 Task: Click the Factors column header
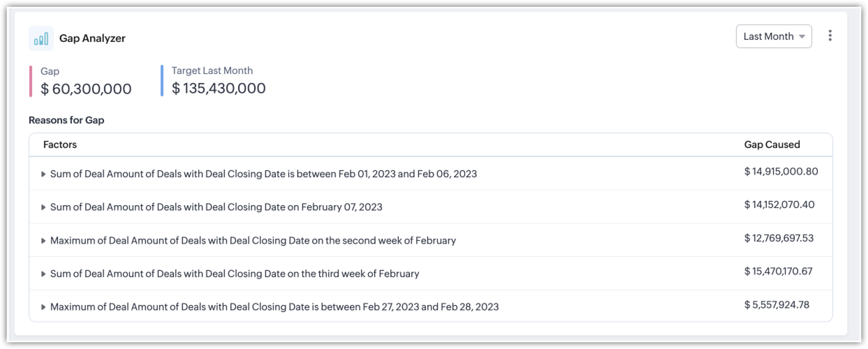pos(60,145)
